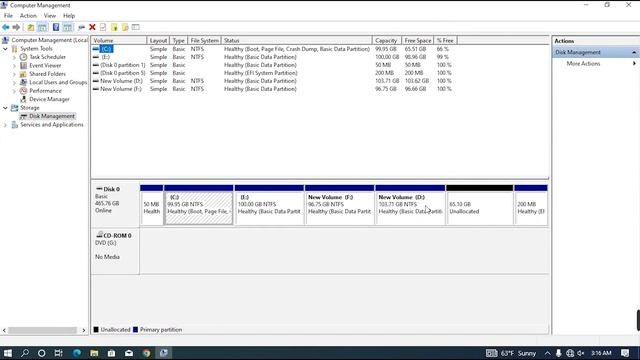This screenshot has height=360, width=640.
Task: Open File Explorer from the taskbar
Action: pyautogui.click(x=94, y=353)
